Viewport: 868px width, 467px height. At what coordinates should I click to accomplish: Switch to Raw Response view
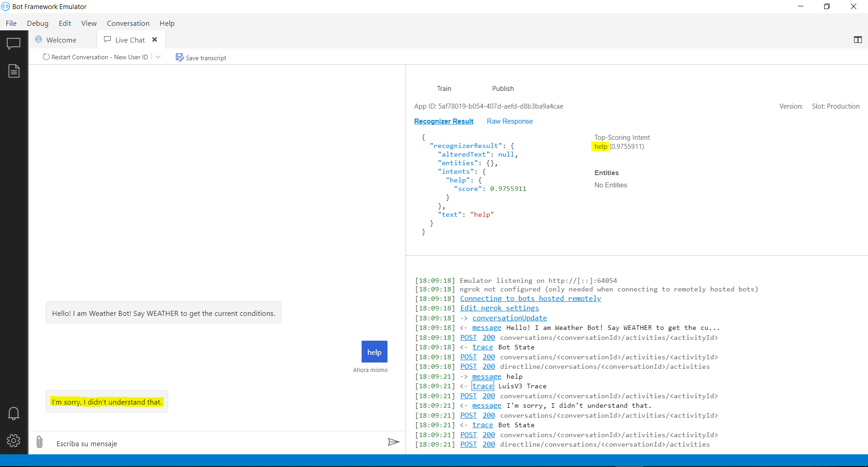point(509,121)
